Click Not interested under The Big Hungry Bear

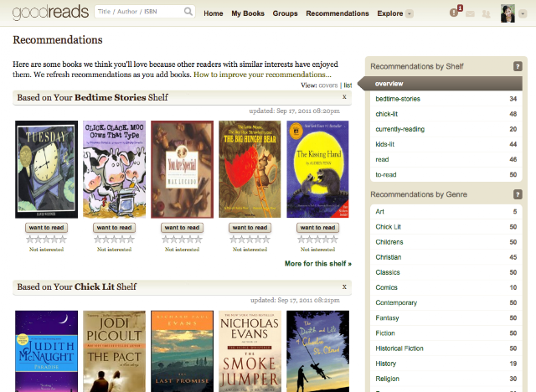(x=250, y=250)
